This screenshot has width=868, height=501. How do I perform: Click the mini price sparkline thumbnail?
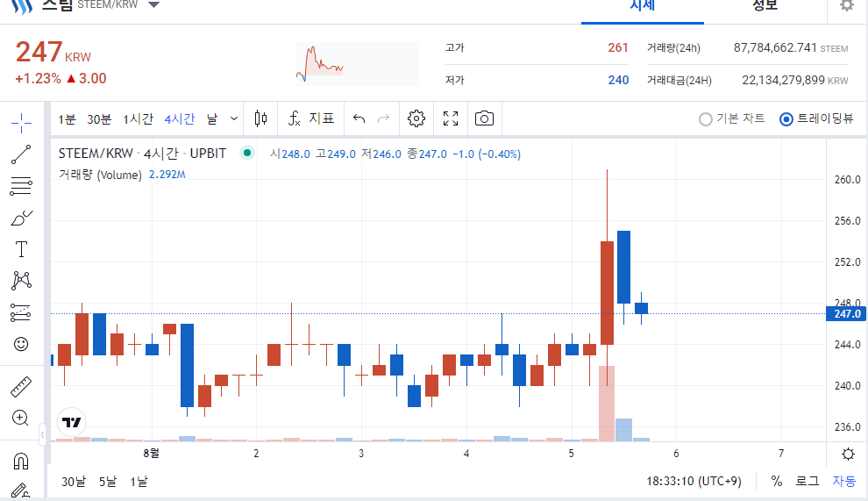click(x=358, y=64)
